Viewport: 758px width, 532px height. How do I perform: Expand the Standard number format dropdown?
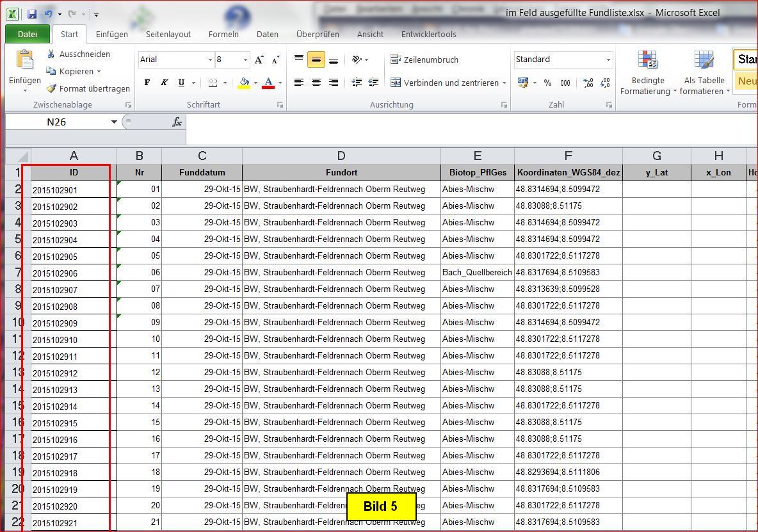pos(608,60)
